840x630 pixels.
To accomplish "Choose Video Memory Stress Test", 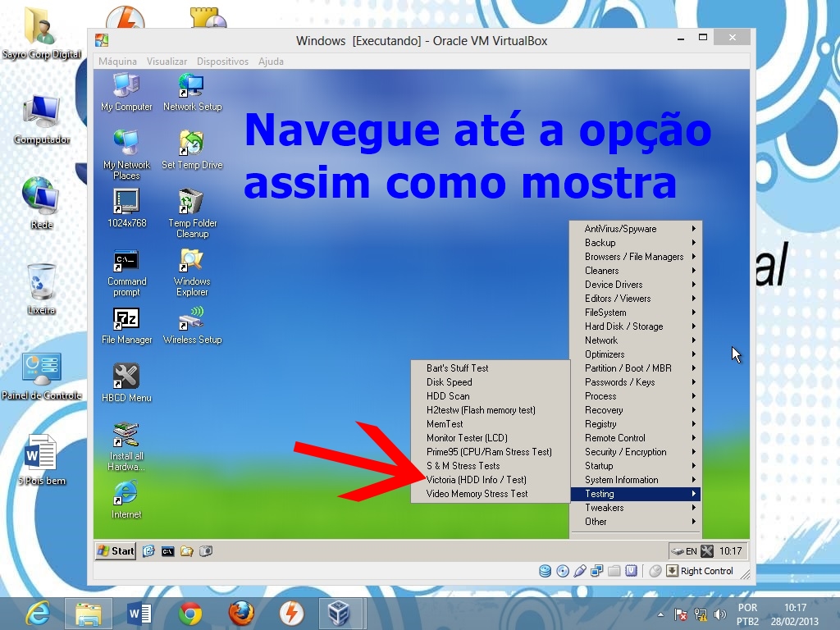I will [491, 493].
